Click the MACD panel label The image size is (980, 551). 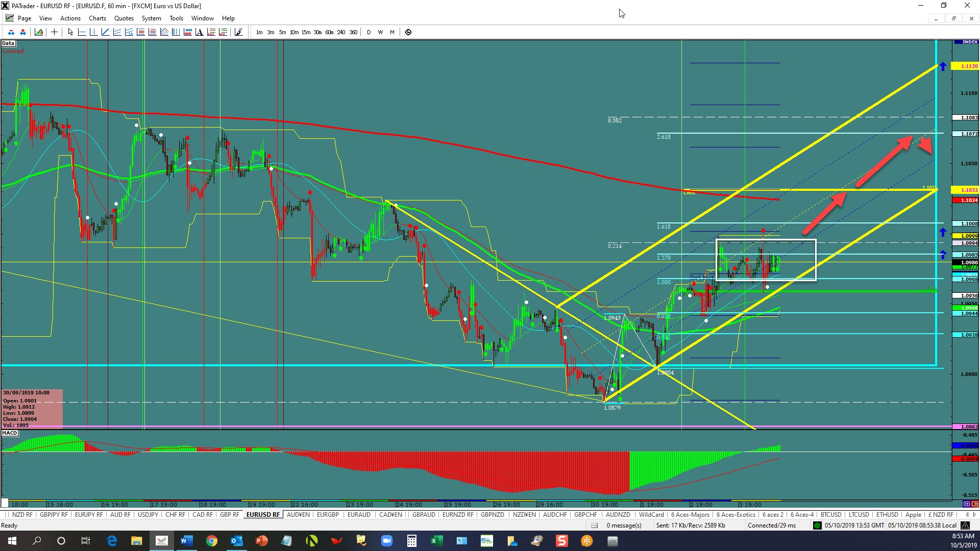coord(10,433)
